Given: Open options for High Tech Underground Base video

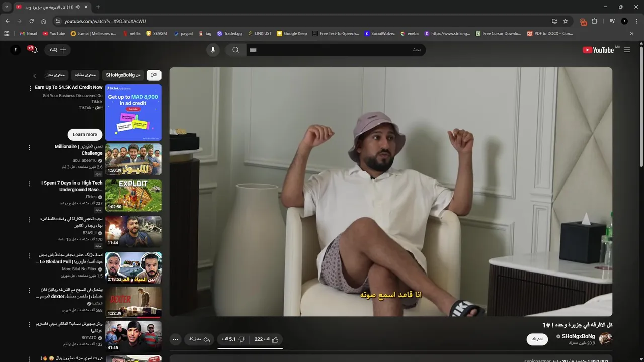Looking at the screenshot, I should (x=29, y=184).
